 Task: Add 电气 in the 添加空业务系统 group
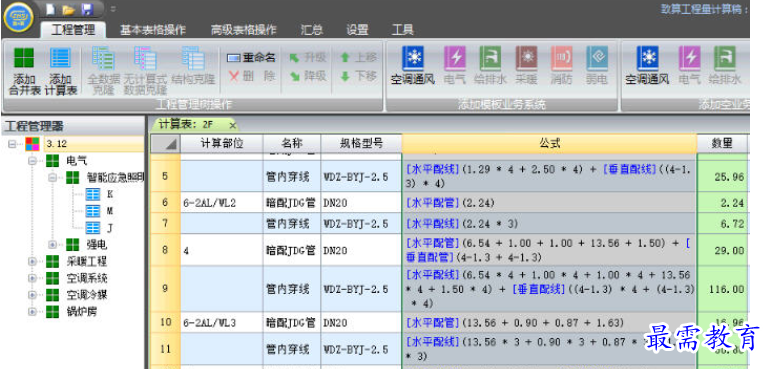(x=690, y=66)
